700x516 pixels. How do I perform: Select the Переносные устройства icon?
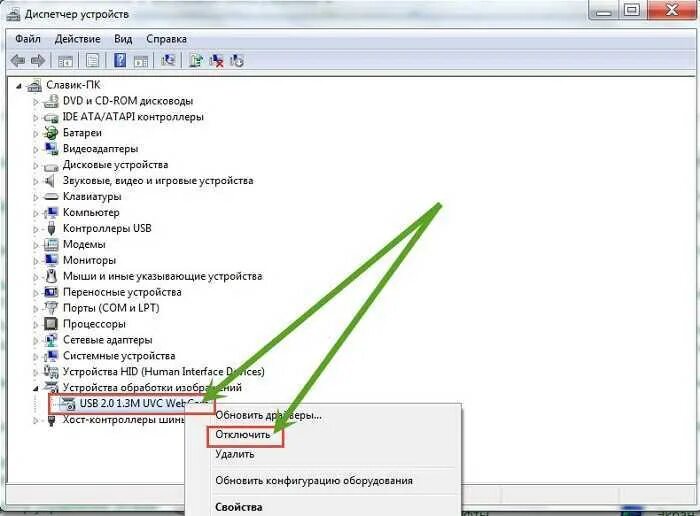click(51, 292)
